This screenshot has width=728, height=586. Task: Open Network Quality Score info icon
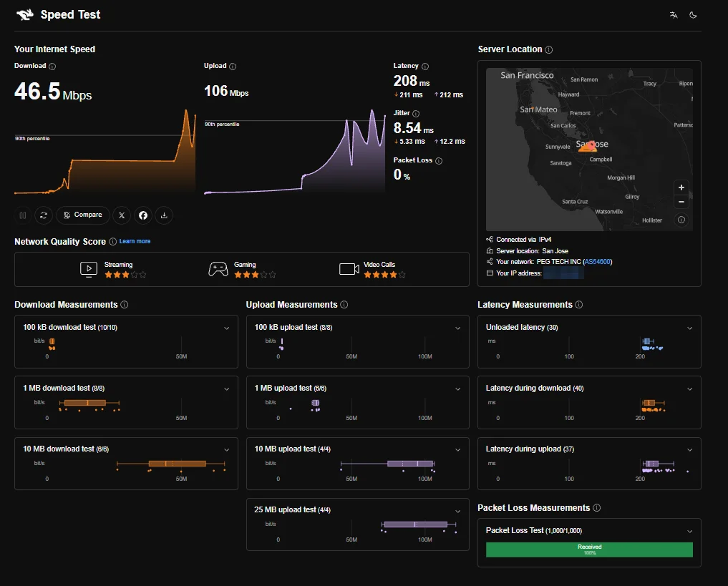[113, 242]
